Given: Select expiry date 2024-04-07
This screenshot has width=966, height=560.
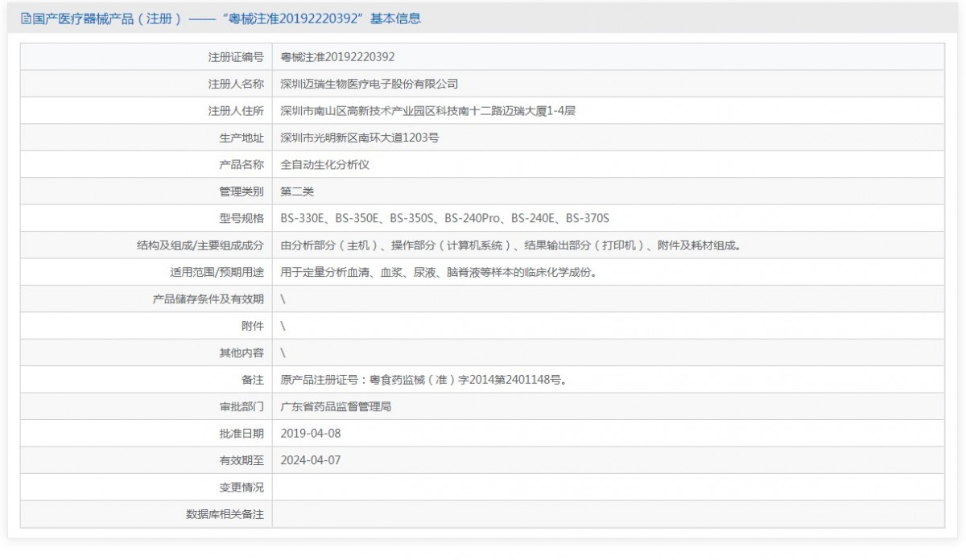Looking at the screenshot, I should point(311,460).
